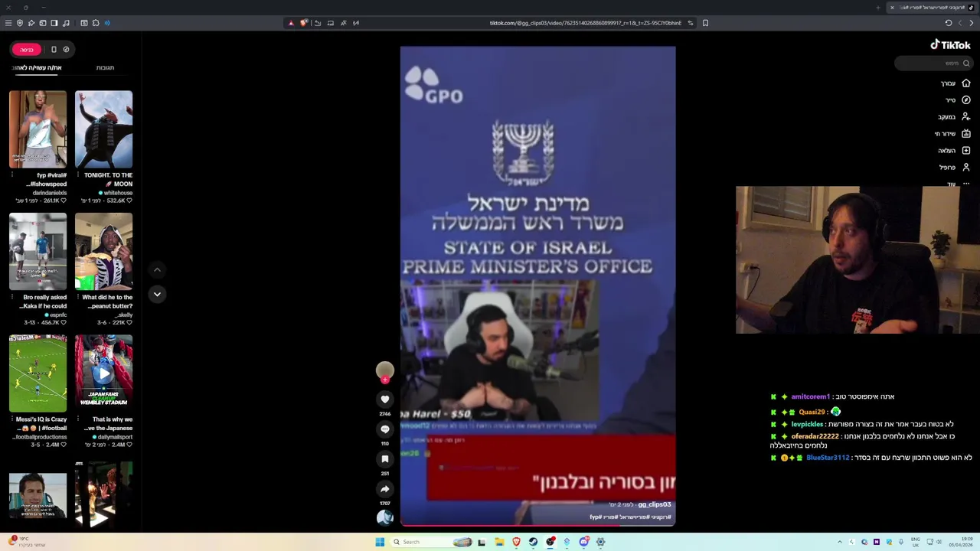Open the Explore compass sidebar item
This screenshot has width=980, height=551.
[957, 99]
